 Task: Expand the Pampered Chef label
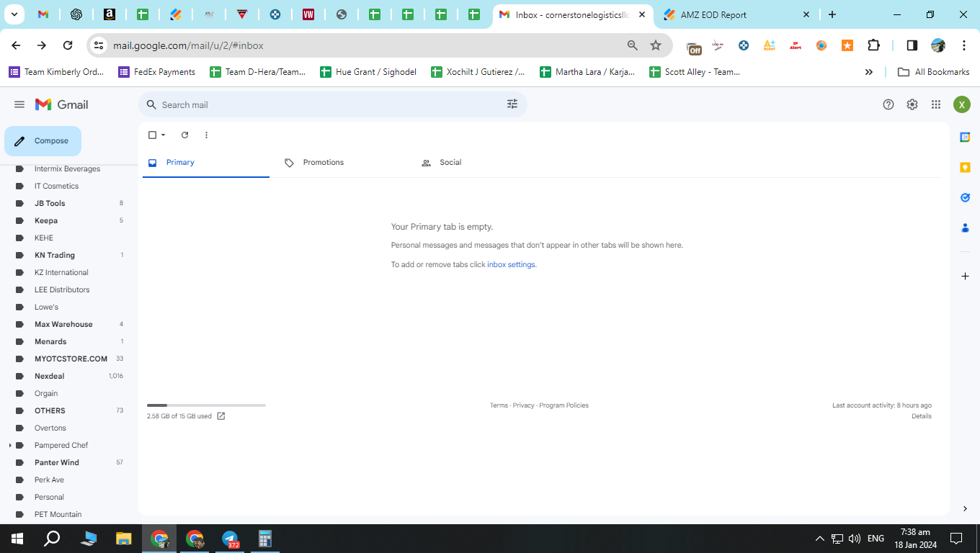pos(10,445)
